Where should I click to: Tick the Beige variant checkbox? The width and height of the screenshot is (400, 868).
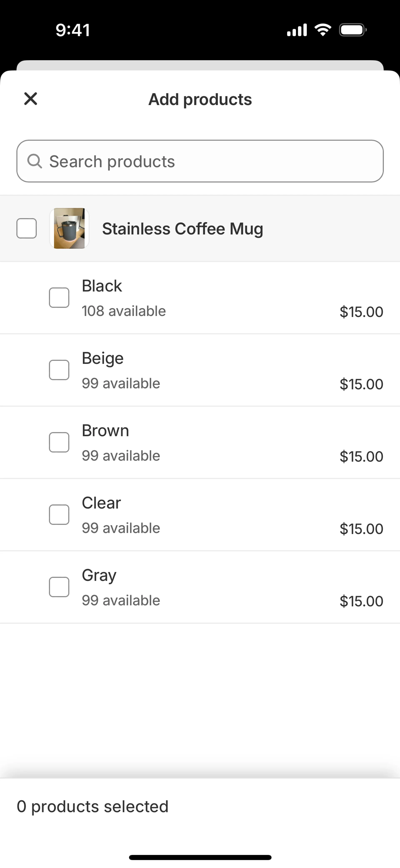(x=59, y=370)
